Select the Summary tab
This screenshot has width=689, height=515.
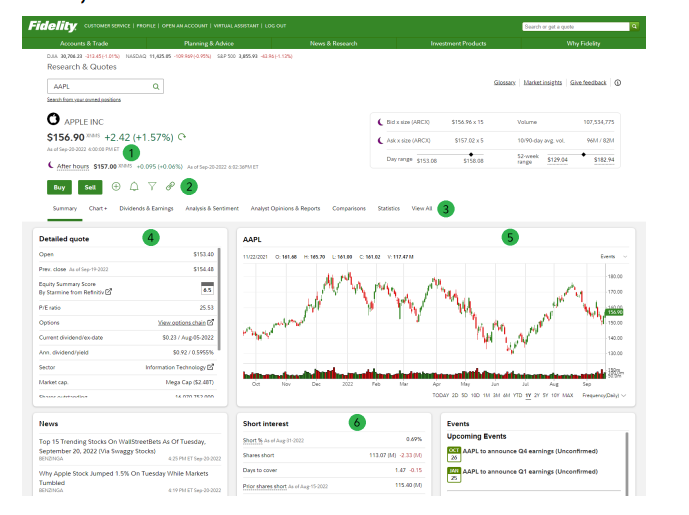(x=65, y=208)
